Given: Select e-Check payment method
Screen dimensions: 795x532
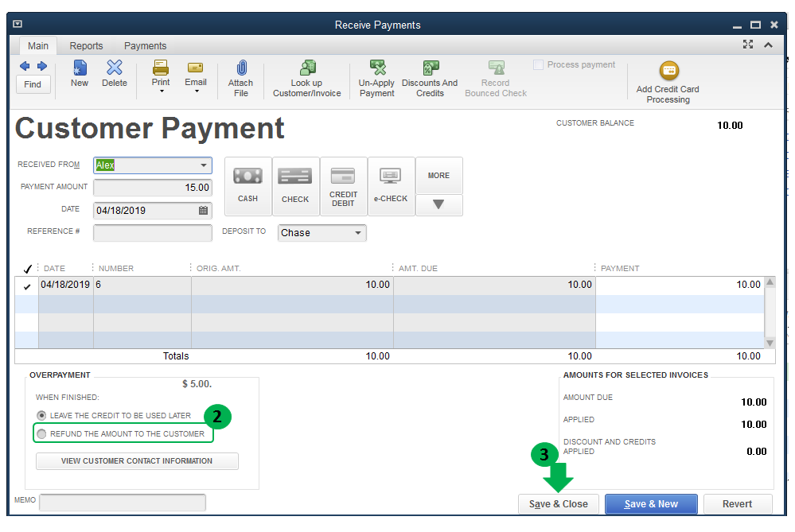Looking at the screenshot, I should point(391,186).
